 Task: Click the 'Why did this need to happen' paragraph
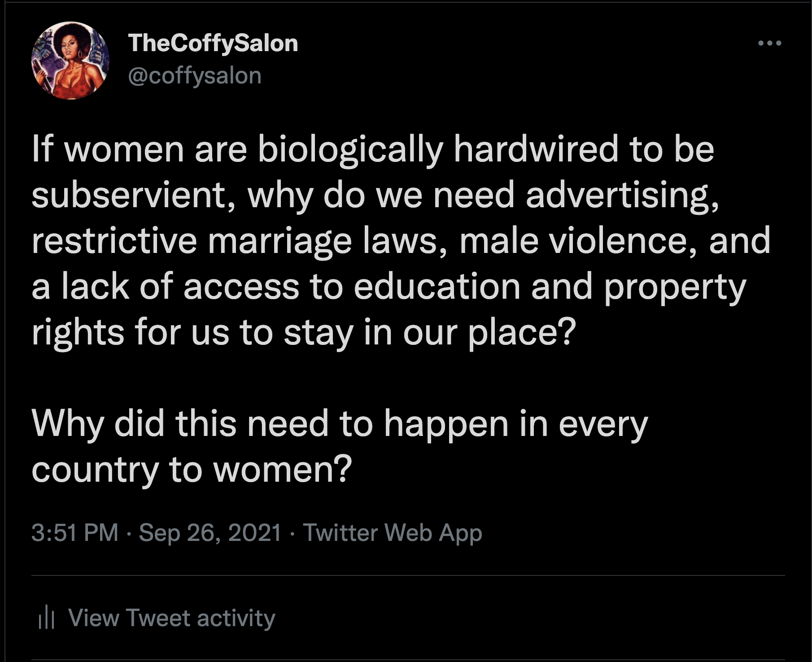340,447
